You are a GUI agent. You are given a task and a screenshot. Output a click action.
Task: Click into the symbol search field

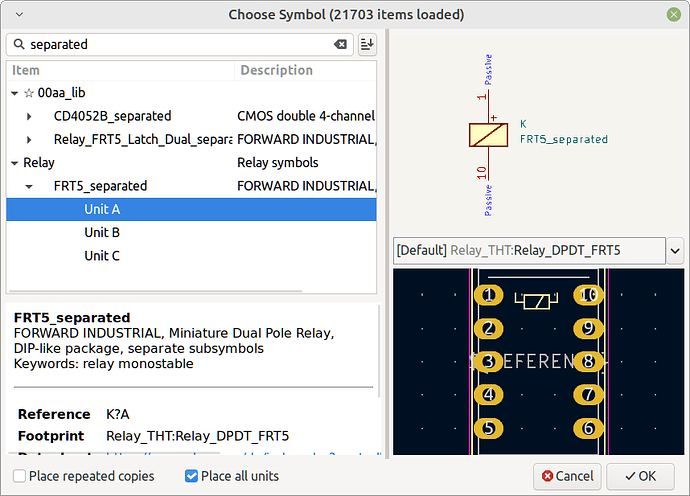pos(180,44)
